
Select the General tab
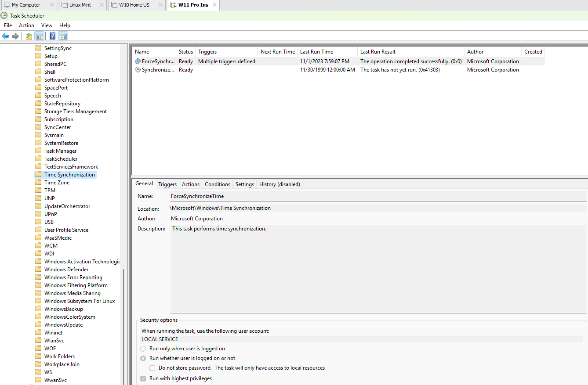[144, 184]
